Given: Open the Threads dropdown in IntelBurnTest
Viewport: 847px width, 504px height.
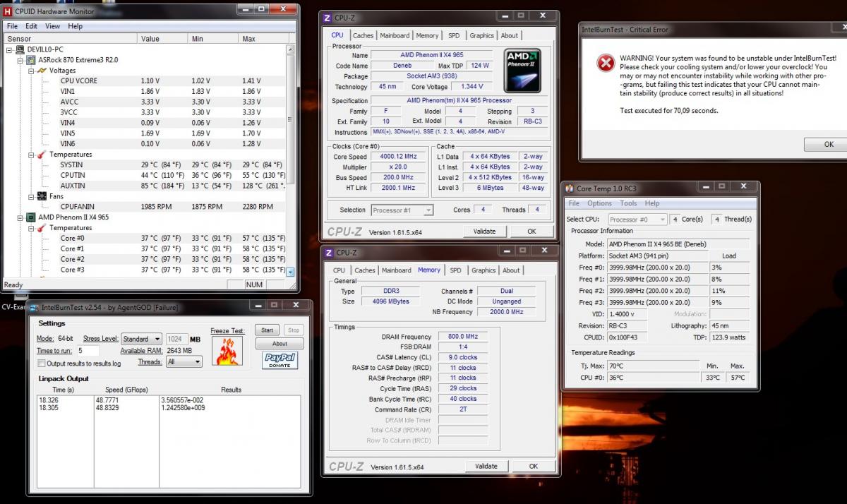Looking at the screenshot, I should pos(184,362).
